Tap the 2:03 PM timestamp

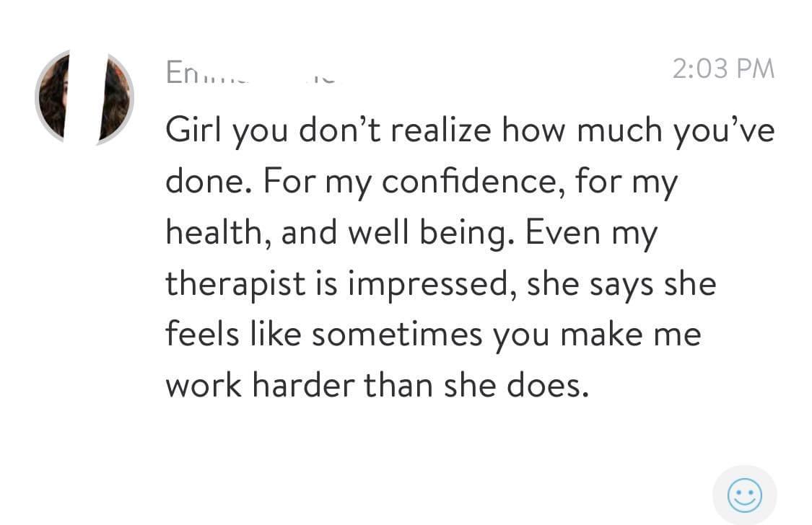click(x=723, y=69)
